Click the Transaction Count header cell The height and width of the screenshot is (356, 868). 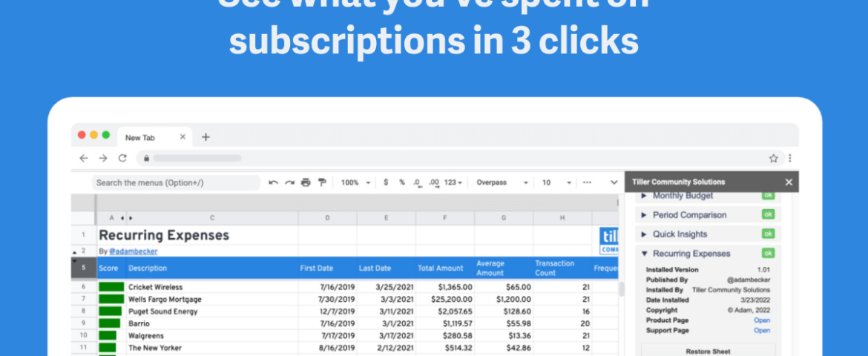click(562, 268)
